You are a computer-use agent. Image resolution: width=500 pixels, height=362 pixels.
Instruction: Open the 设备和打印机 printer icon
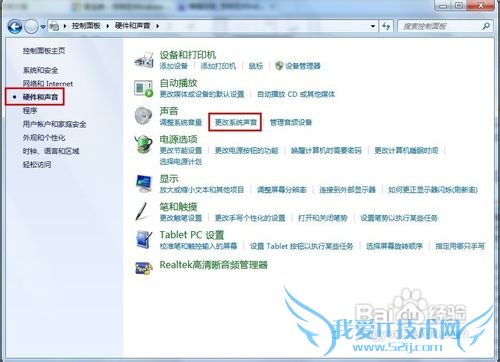click(144, 60)
